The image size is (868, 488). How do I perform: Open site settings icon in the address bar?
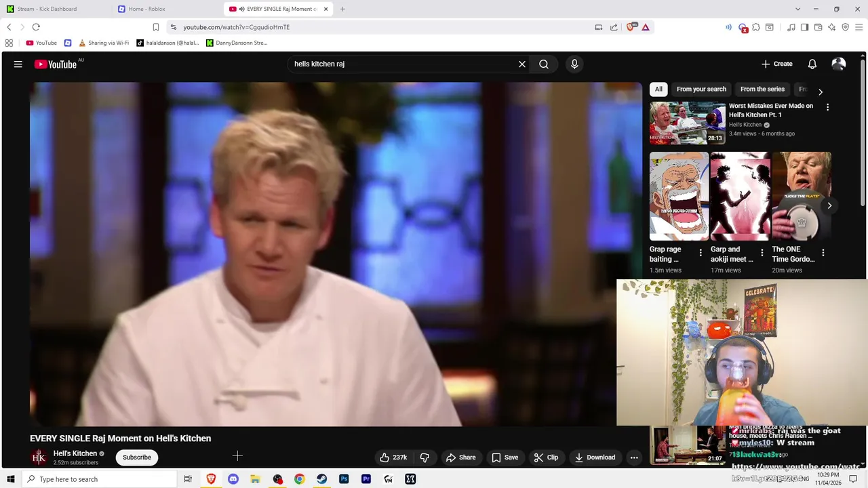coord(174,27)
